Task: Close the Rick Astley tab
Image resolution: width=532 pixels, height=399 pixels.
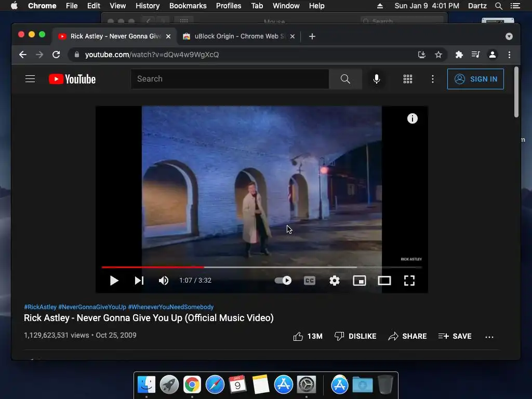Action: click(x=168, y=36)
